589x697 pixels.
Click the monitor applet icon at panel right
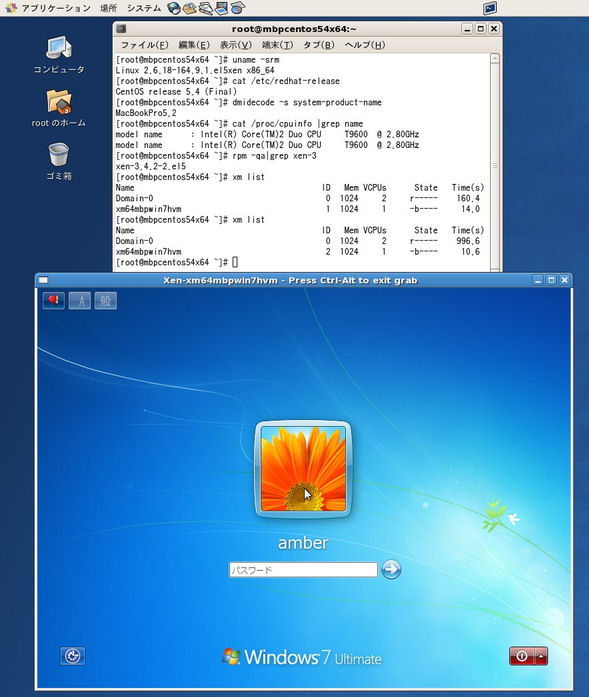(x=490, y=8)
